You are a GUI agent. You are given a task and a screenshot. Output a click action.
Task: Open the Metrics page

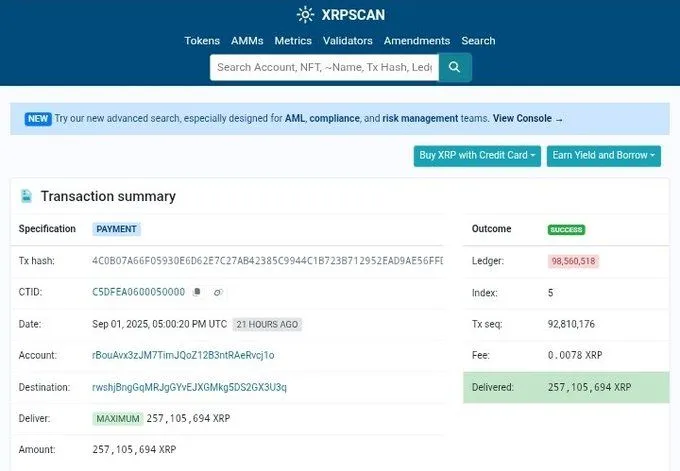293,41
